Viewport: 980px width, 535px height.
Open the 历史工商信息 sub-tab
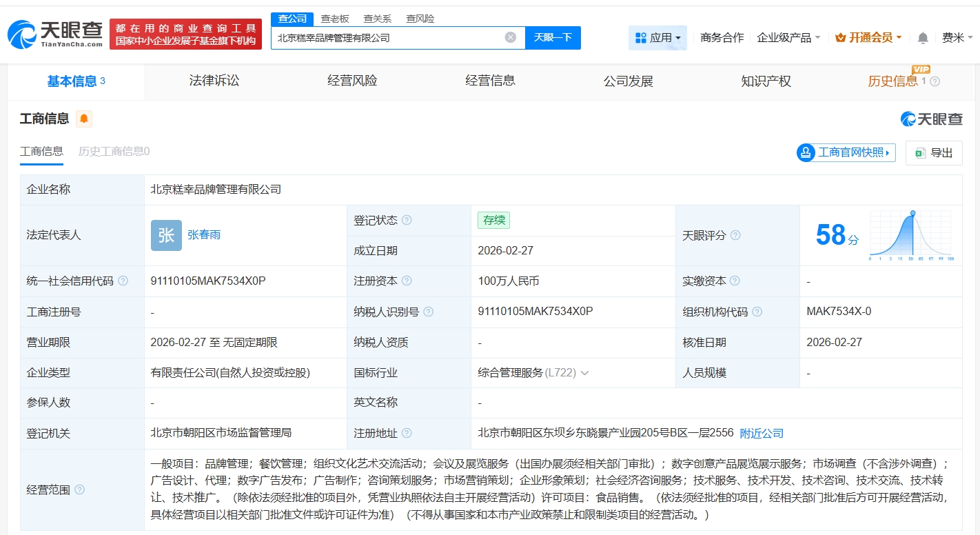point(114,152)
